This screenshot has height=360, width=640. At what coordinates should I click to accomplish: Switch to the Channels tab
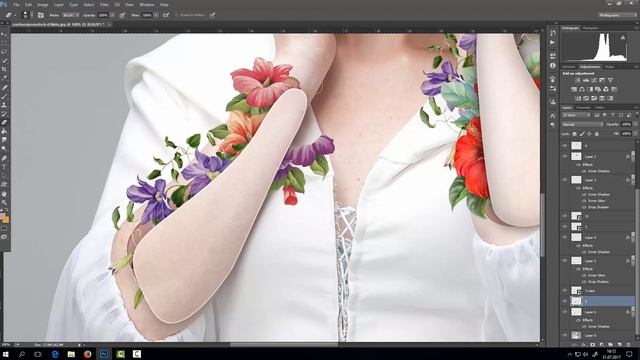point(583,107)
